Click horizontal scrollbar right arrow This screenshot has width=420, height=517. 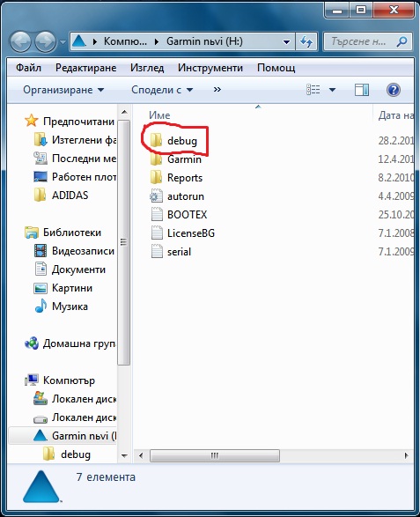[x=406, y=455]
